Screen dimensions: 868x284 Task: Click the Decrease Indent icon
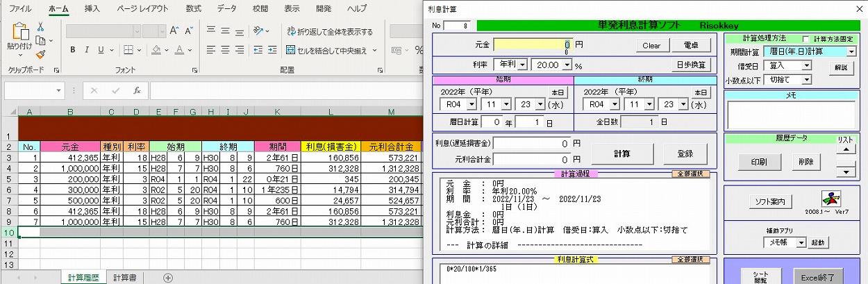[259, 50]
